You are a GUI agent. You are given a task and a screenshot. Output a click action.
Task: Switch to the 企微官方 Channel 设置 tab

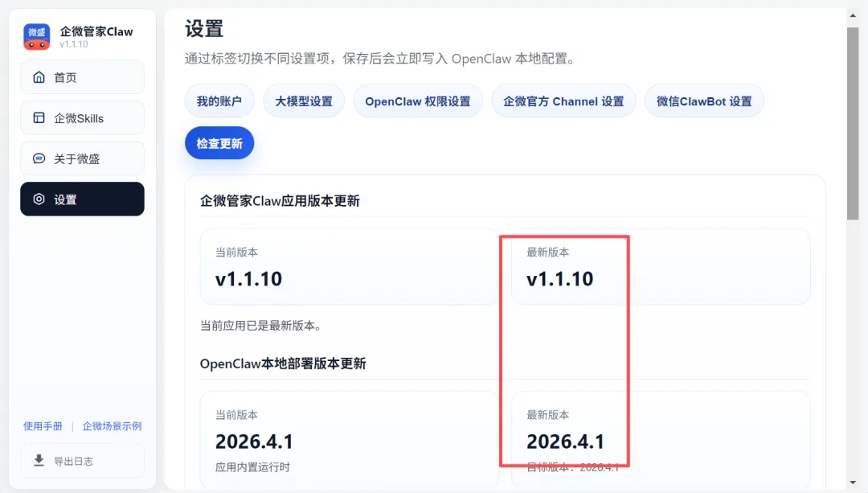point(563,101)
